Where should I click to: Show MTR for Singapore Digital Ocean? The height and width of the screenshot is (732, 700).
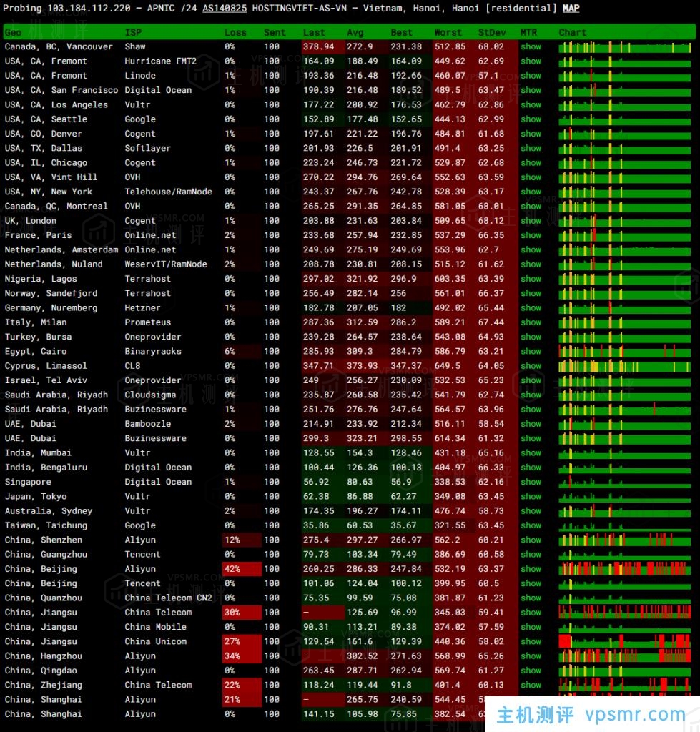pos(531,482)
